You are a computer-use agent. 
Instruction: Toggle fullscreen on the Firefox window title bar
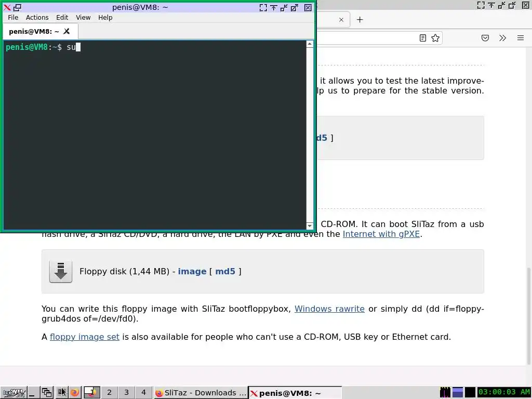tap(481, 5)
